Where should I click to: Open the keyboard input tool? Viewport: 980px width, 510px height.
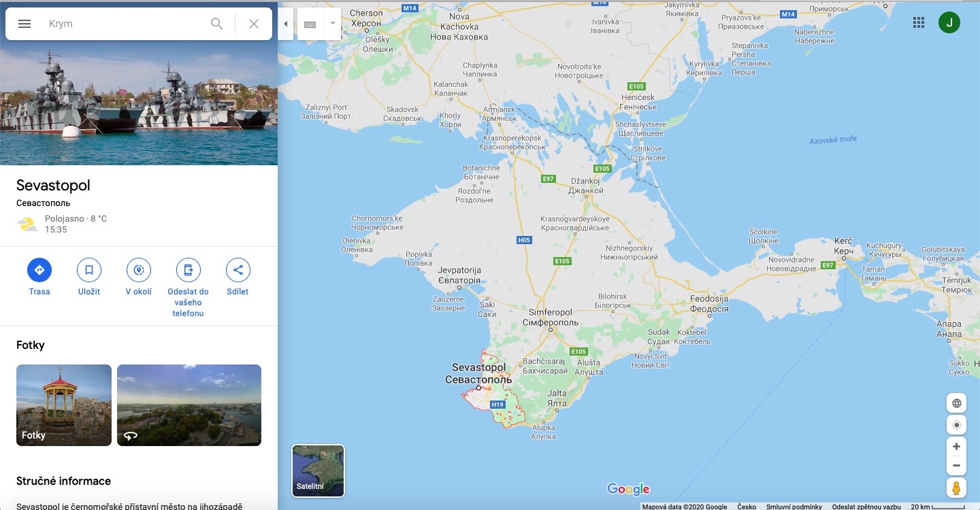pos(310,24)
